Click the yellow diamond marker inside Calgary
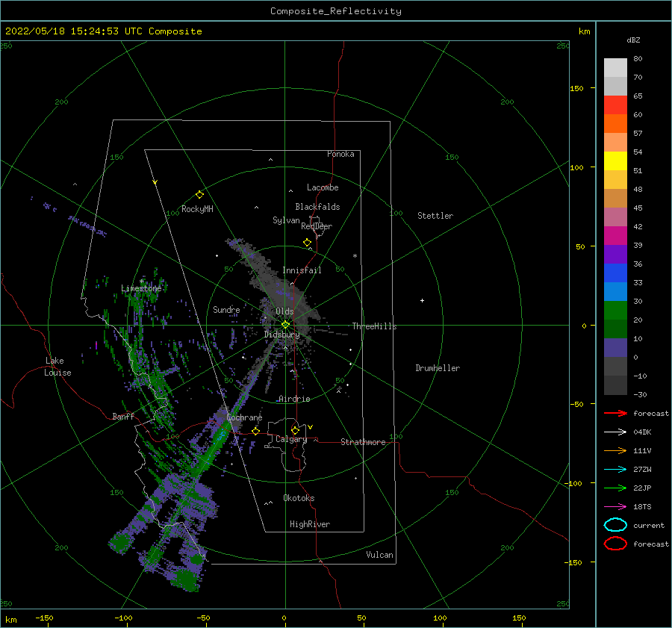This screenshot has width=672, height=628. coord(295,430)
